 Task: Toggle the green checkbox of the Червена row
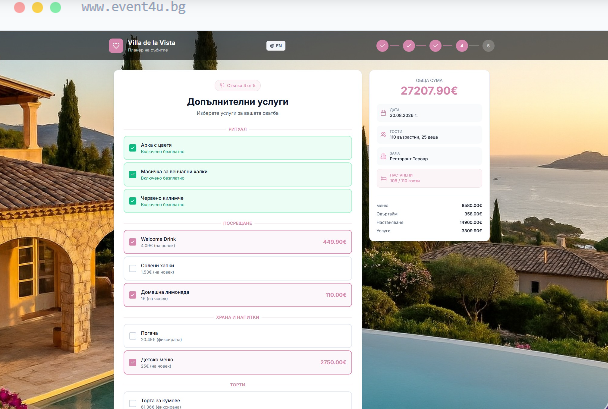(x=133, y=201)
